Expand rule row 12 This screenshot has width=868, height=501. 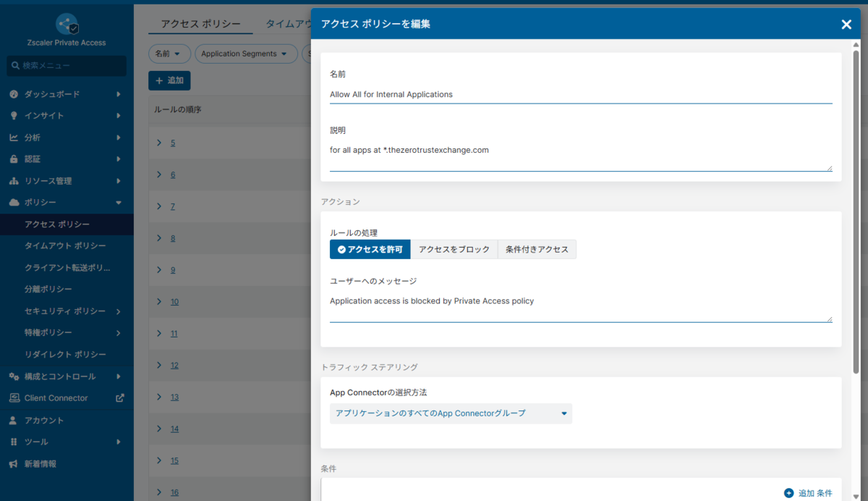pyautogui.click(x=159, y=365)
